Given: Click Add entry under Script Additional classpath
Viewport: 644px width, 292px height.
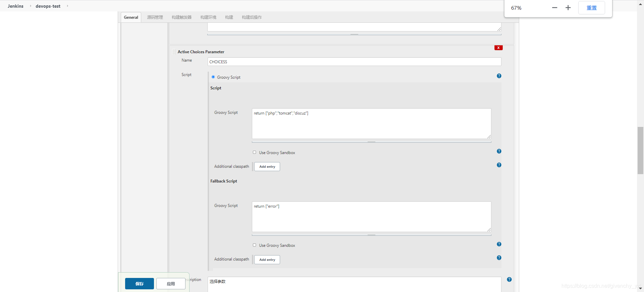Looking at the screenshot, I should point(267,166).
